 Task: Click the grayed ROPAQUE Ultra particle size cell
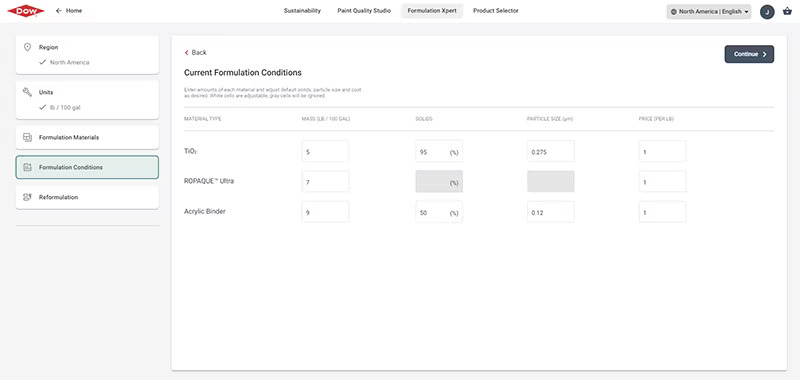(x=551, y=182)
